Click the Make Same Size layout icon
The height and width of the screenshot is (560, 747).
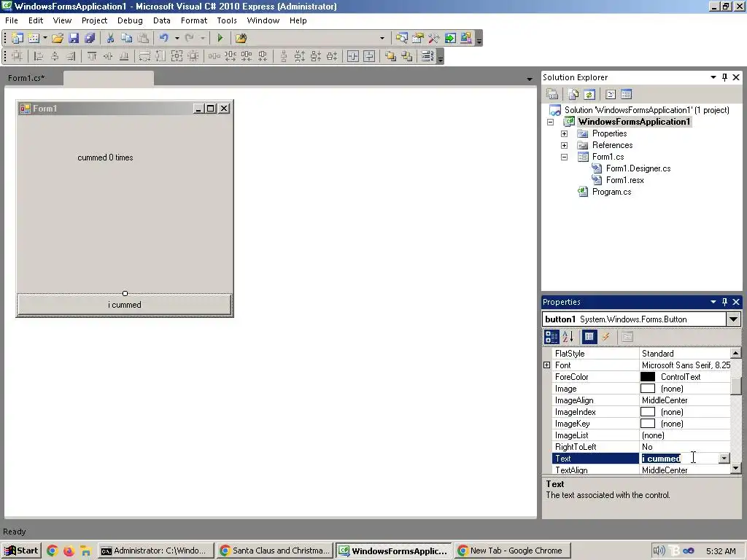pyautogui.click(x=177, y=56)
